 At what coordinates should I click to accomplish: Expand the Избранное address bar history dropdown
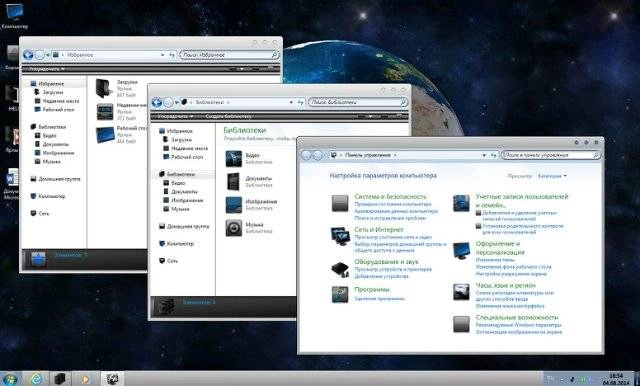coord(162,55)
